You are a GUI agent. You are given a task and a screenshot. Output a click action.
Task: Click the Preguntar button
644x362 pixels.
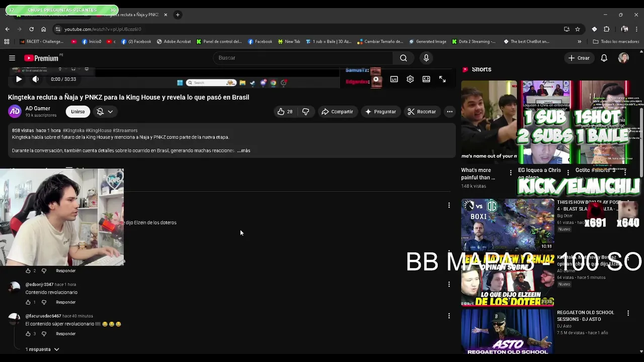380,112
